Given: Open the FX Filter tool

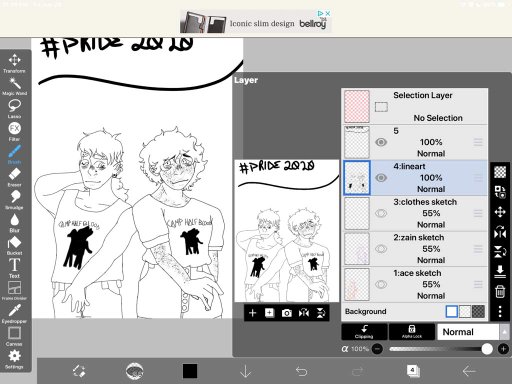Looking at the screenshot, I should [x=14, y=132].
